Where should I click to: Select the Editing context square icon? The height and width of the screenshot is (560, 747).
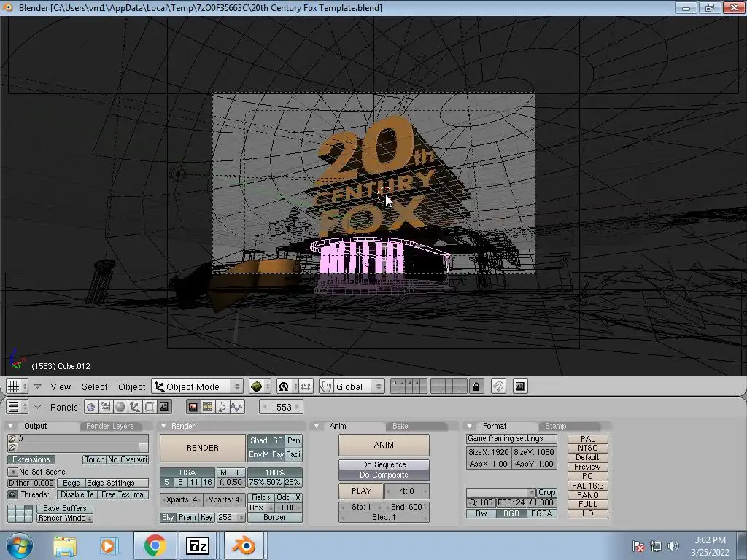(149, 407)
